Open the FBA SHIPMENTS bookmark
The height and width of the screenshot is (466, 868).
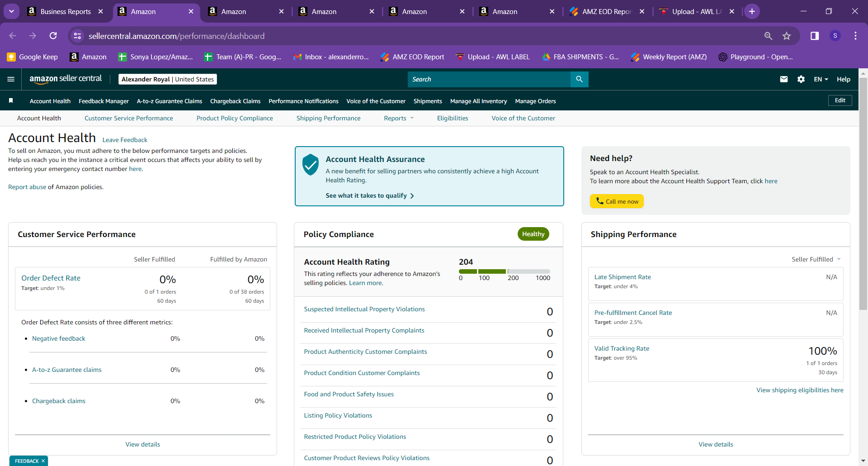pyautogui.click(x=580, y=57)
